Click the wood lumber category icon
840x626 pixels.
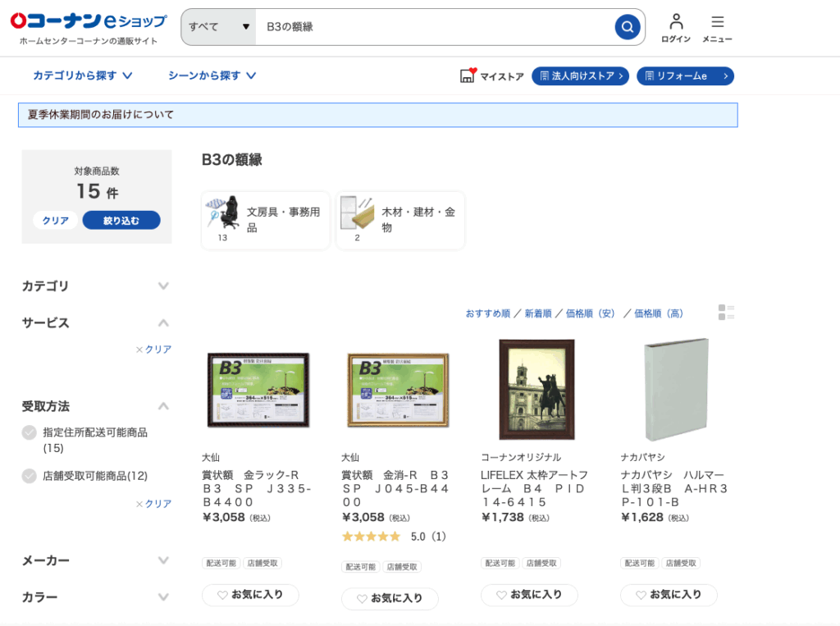(x=358, y=212)
